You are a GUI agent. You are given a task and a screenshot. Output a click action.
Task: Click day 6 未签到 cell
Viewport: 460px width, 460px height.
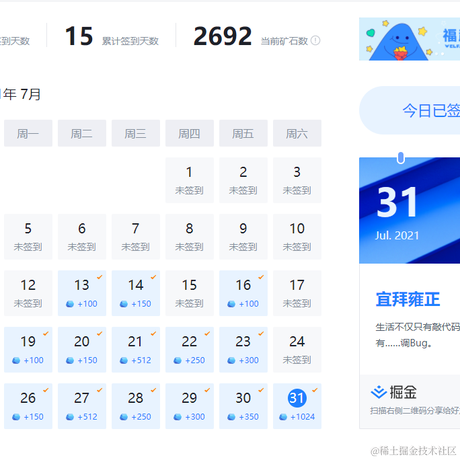(82, 237)
